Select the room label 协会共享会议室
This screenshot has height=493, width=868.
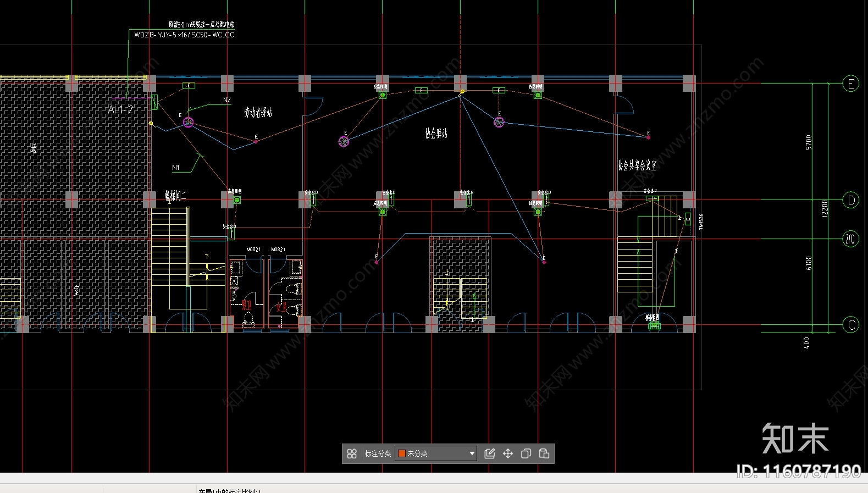click(x=637, y=165)
